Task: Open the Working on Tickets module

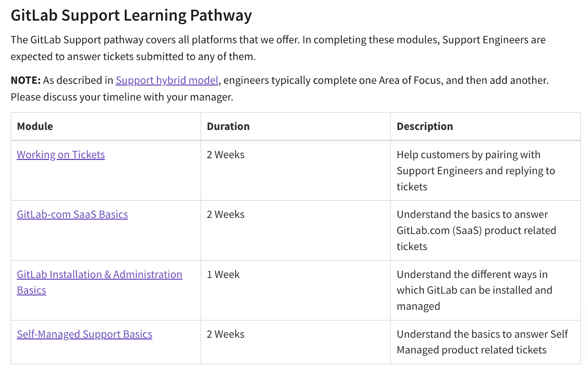Action: 61,155
